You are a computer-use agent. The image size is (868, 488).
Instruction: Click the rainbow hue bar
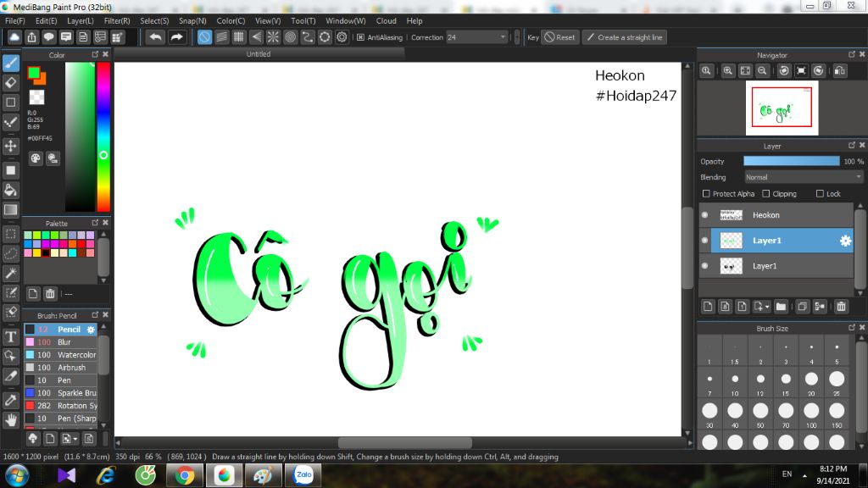[103, 136]
